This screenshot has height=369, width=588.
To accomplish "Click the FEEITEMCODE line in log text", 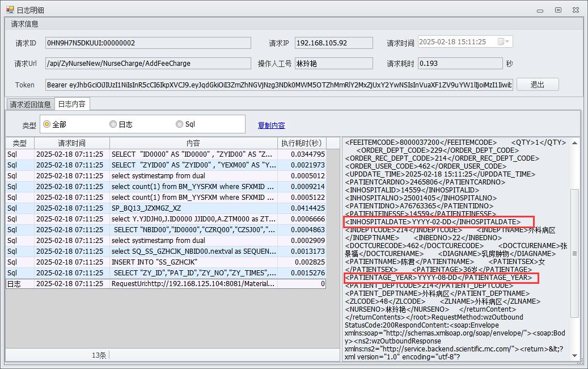I will click(x=421, y=142).
